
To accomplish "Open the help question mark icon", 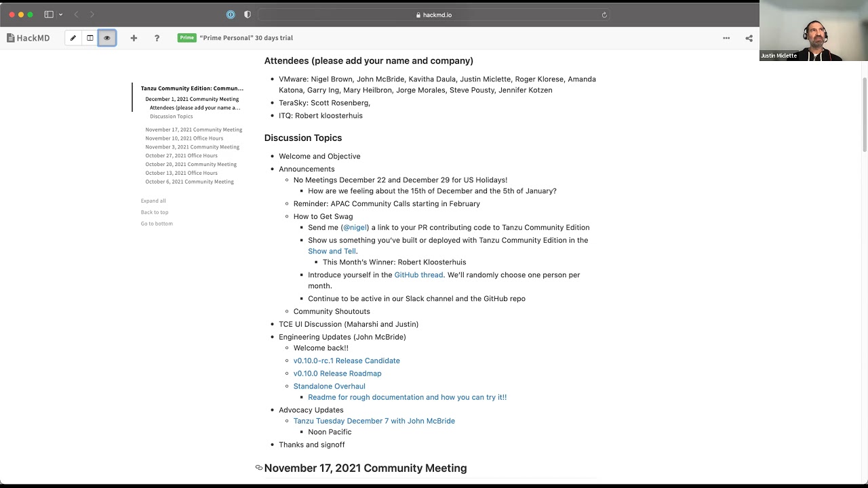I will (157, 38).
